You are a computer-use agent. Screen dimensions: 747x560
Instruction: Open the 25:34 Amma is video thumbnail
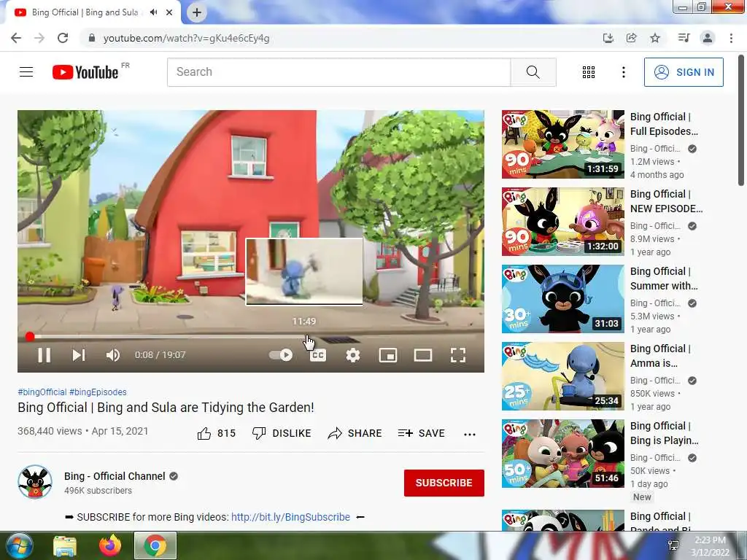click(562, 376)
